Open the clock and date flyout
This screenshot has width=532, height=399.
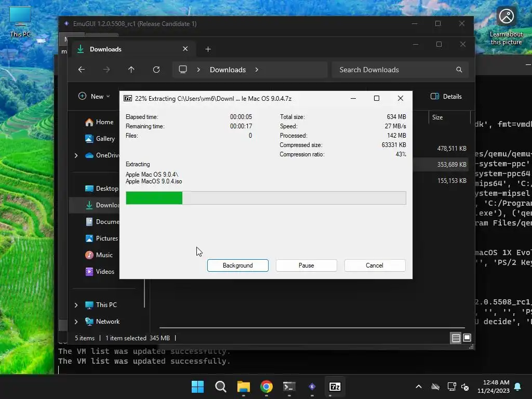[494, 387]
